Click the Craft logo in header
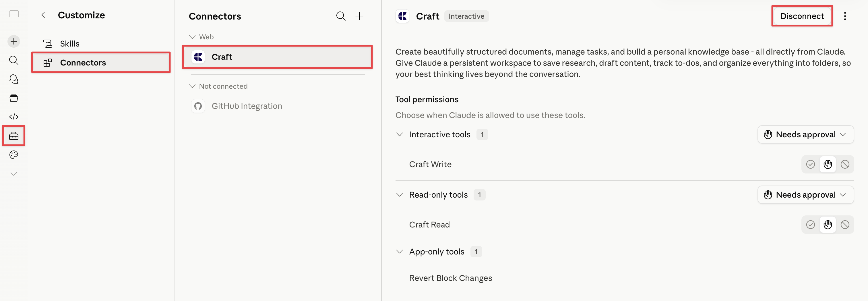Viewport: 868px width, 301px height. click(x=403, y=16)
